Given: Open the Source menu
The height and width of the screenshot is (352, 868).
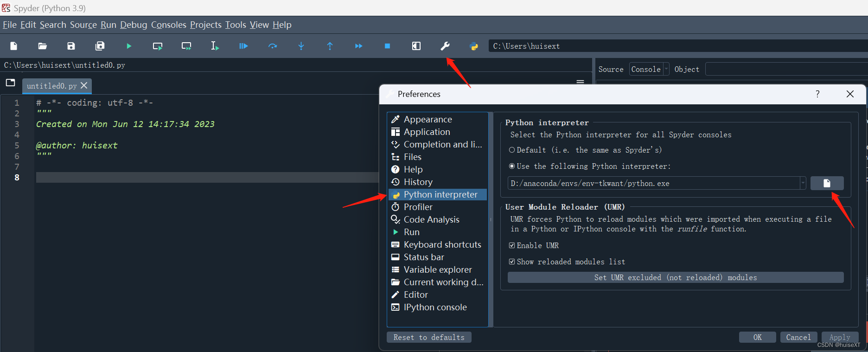Looking at the screenshot, I should coord(83,25).
